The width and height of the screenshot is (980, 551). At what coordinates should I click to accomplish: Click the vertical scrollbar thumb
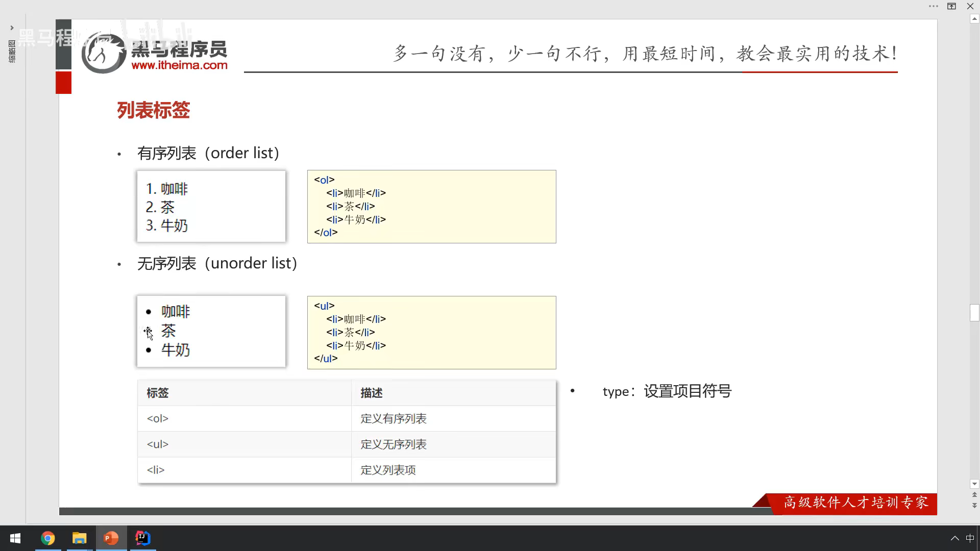[x=974, y=312]
